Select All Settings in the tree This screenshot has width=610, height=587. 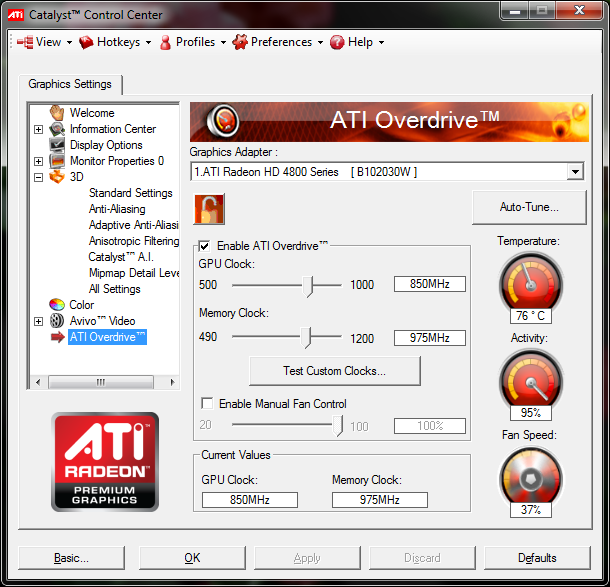point(114,289)
